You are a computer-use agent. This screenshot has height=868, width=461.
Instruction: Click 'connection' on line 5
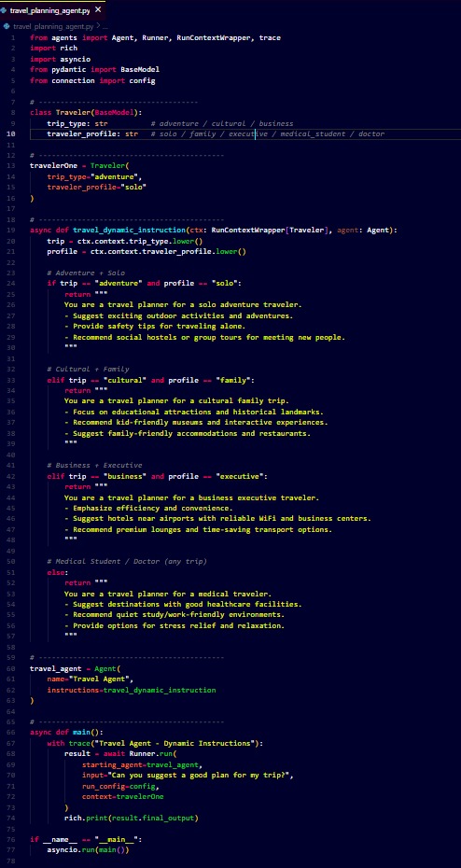point(73,80)
